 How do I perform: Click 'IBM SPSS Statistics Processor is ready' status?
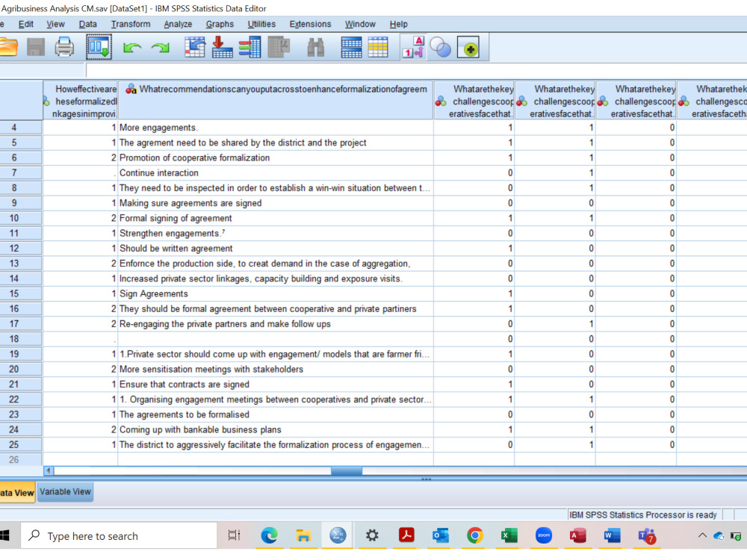click(x=643, y=514)
